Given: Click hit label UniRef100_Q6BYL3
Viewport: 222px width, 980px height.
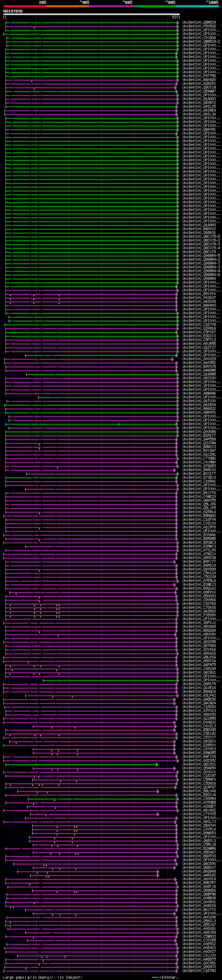Looking at the screenshot, I should (x=199, y=840).
